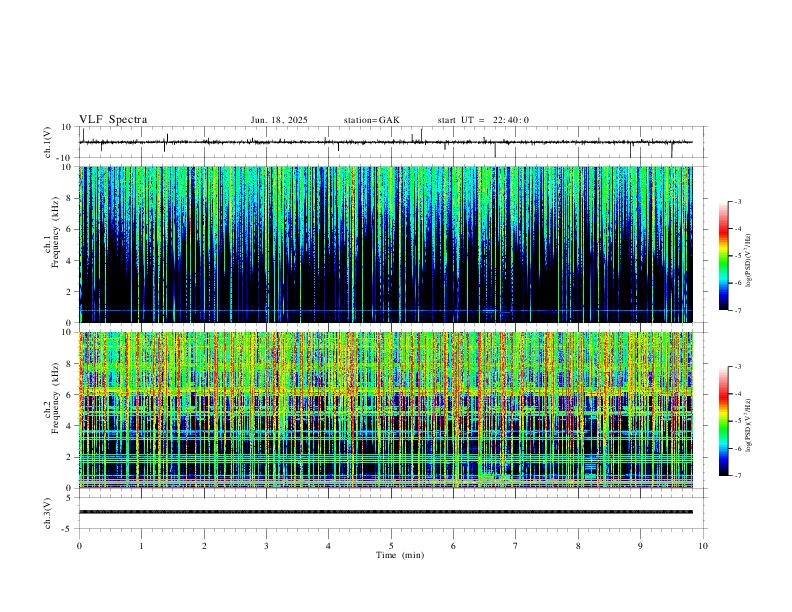Click the "6" kHz tick on ch.1 spectrogram
Image resolution: width=792 pixels, height=612 pixels.
coord(70,229)
